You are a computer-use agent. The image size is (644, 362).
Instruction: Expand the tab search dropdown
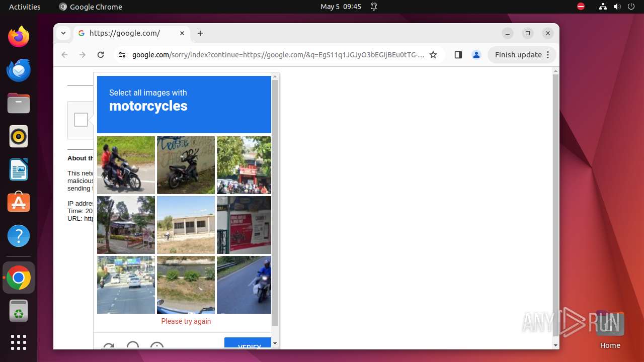click(63, 33)
